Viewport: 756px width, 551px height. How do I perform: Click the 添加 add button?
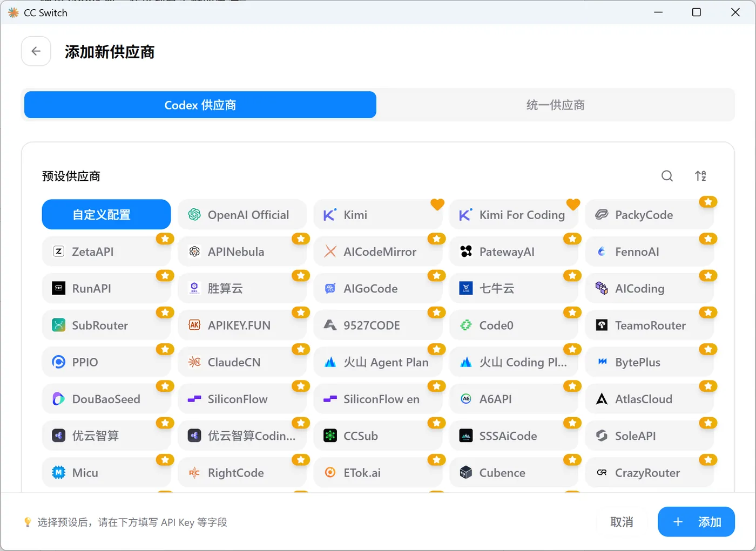[696, 522]
